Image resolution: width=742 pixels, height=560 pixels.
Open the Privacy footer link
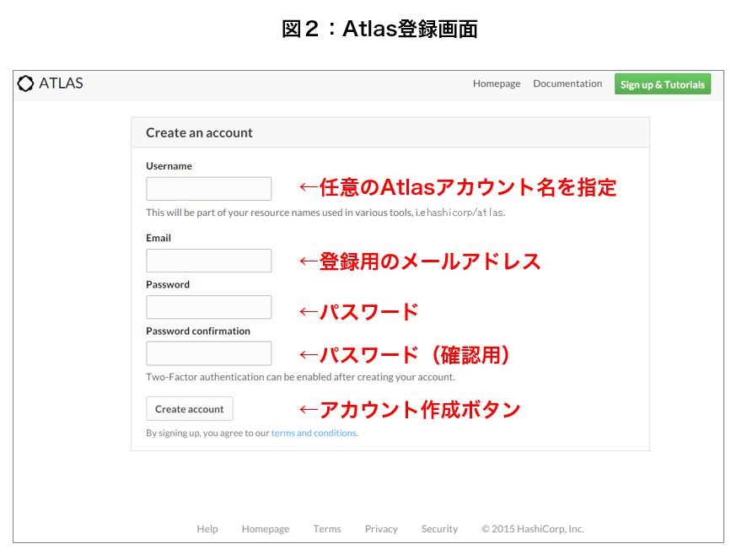coord(381,529)
